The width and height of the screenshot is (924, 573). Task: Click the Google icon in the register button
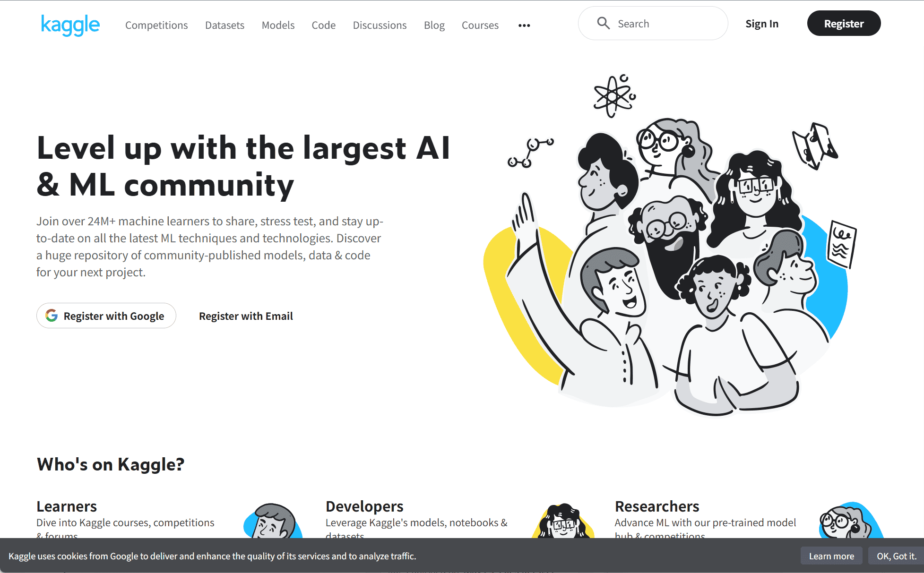click(x=52, y=316)
